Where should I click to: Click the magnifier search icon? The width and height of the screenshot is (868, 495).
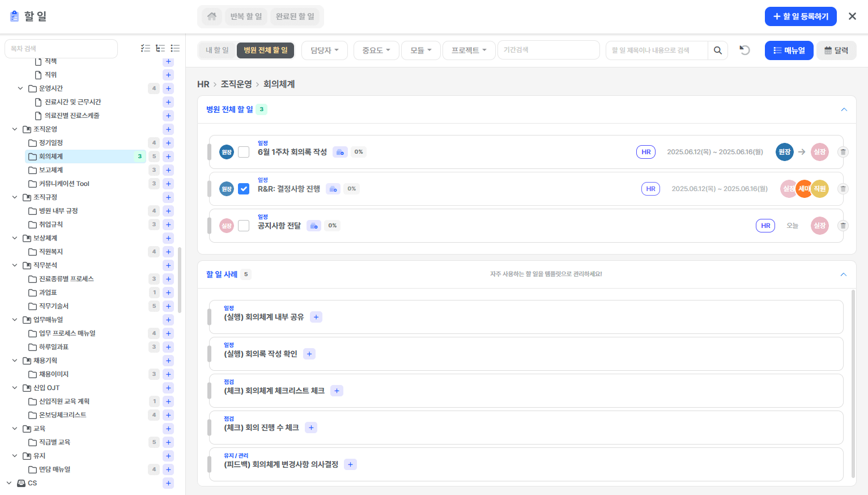point(718,50)
